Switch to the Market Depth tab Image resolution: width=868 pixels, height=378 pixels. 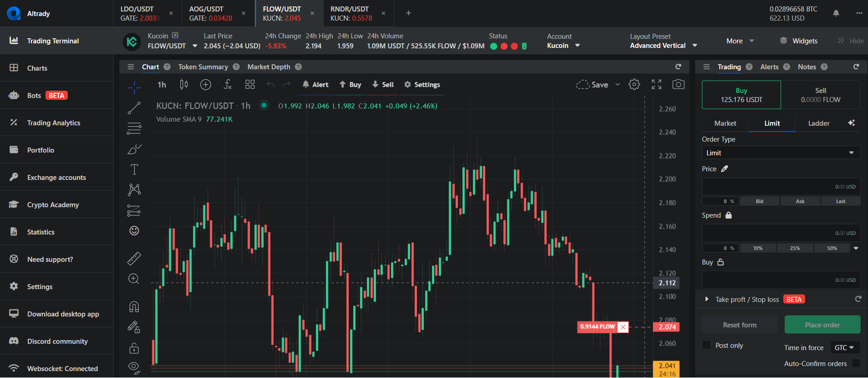click(x=269, y=67)
